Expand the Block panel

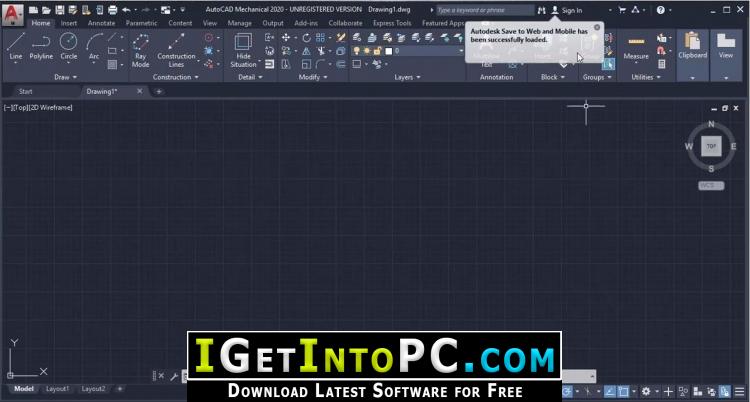(x=552, y=77)
